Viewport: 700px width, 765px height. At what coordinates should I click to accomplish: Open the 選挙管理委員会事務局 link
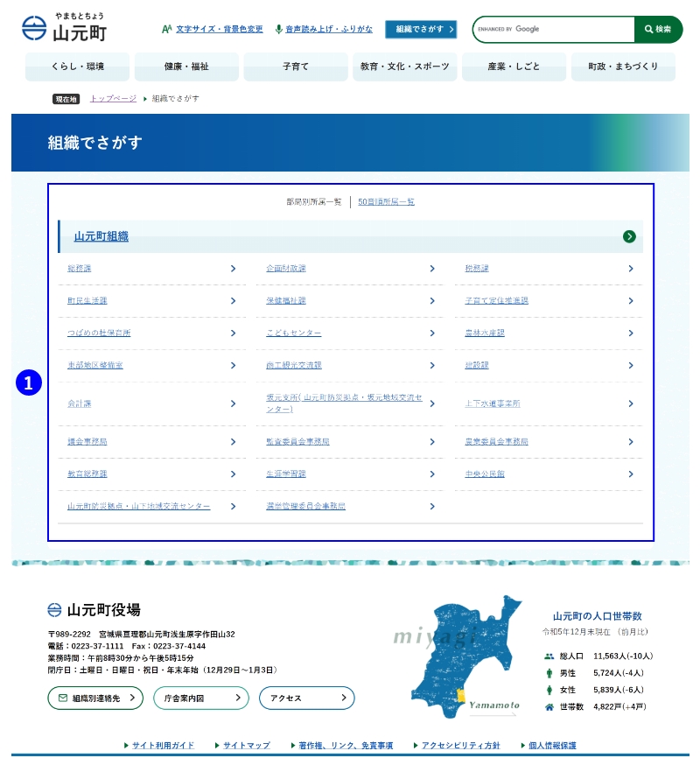(305, 506)
